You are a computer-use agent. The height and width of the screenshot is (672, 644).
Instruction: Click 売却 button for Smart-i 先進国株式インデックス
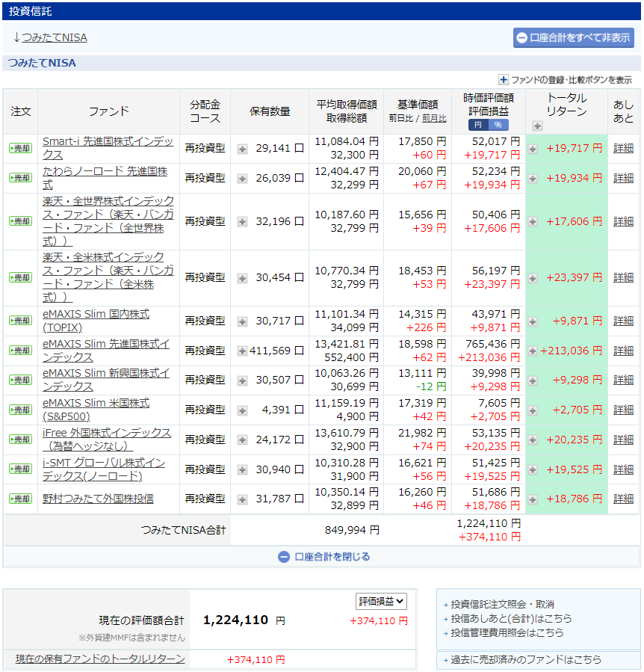coord(21,148)
